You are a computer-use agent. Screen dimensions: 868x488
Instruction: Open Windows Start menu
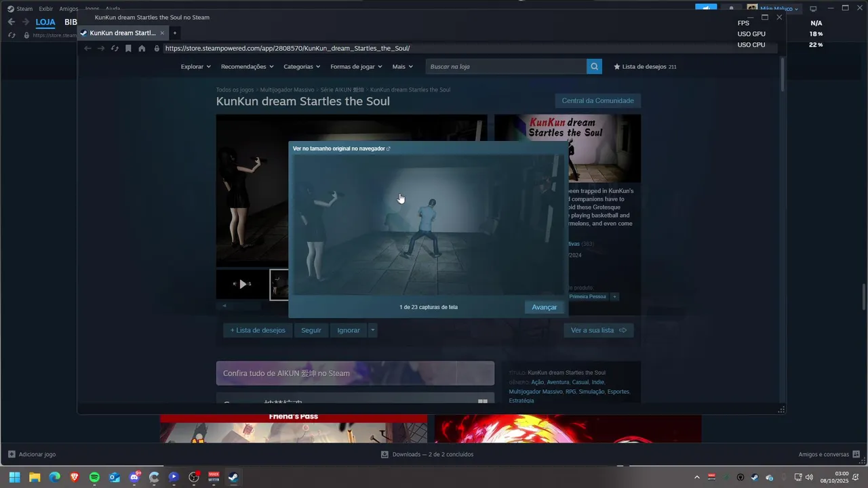click(14, 477)
